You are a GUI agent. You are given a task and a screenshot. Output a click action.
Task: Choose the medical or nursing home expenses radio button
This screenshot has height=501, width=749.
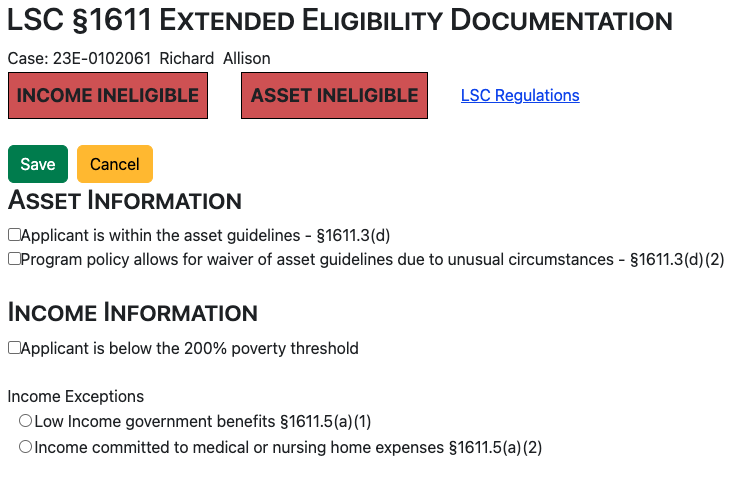[26, 447]
